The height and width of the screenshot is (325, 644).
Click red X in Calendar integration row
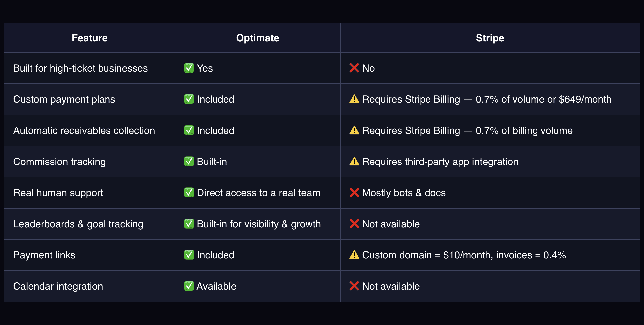click(x=354, y=286)
